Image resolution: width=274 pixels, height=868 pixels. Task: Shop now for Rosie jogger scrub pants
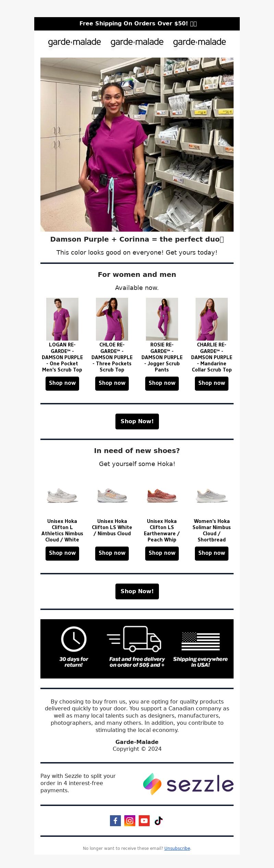point(162,383)
